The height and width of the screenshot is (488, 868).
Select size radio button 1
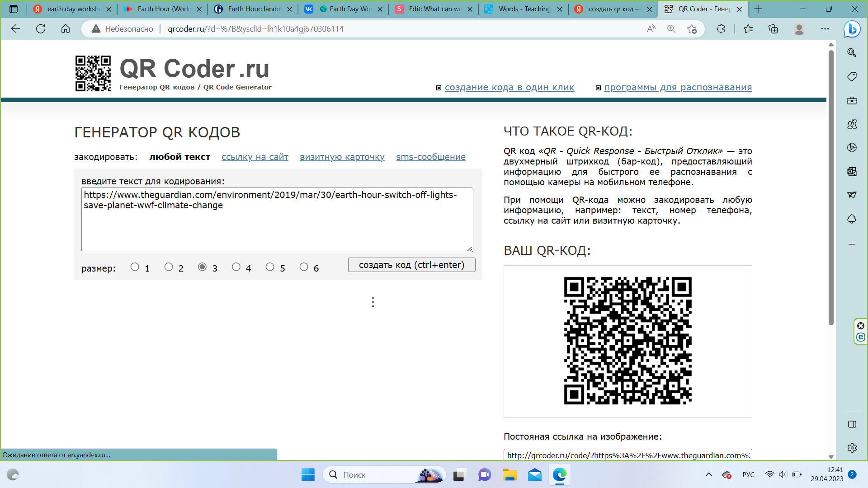click(x=135, y=267)
